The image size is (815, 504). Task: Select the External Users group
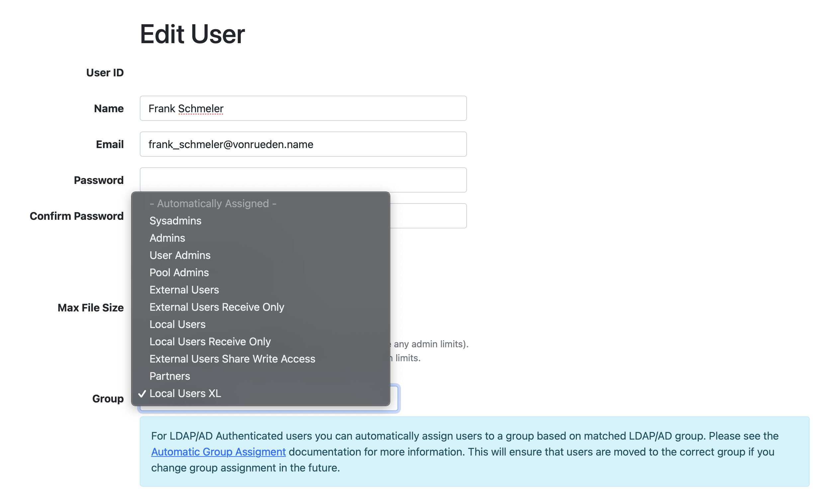[x=184, y=290]
